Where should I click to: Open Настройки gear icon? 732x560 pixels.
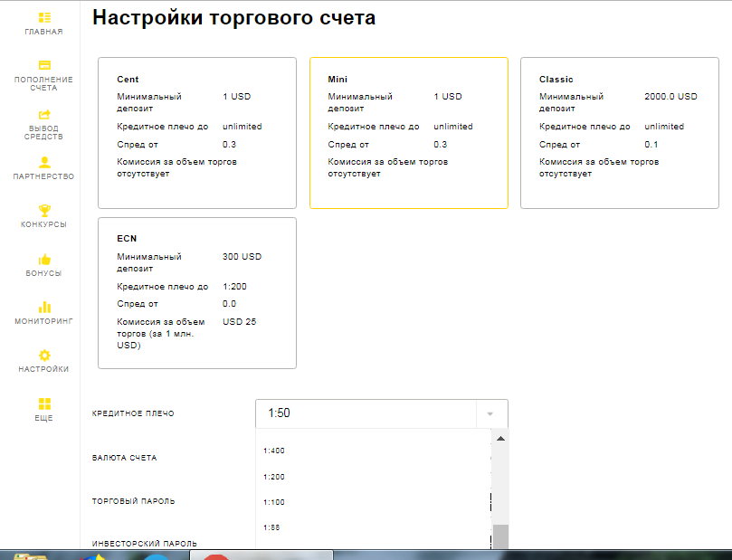coord(44,356)
